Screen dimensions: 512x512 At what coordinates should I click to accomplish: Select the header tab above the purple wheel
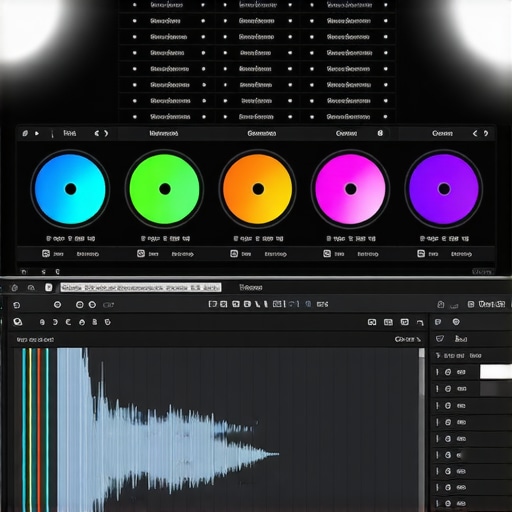pyautogui.click(x=442, y=133)
